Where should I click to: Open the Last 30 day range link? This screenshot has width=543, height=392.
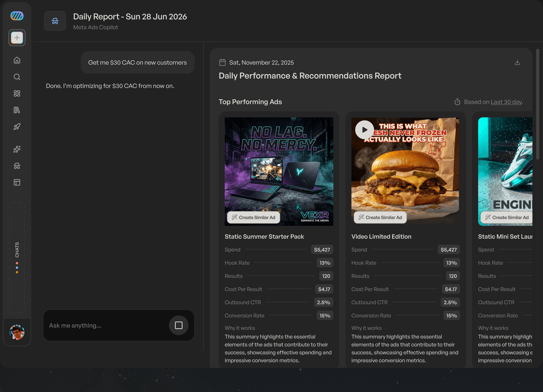(506, 102)
